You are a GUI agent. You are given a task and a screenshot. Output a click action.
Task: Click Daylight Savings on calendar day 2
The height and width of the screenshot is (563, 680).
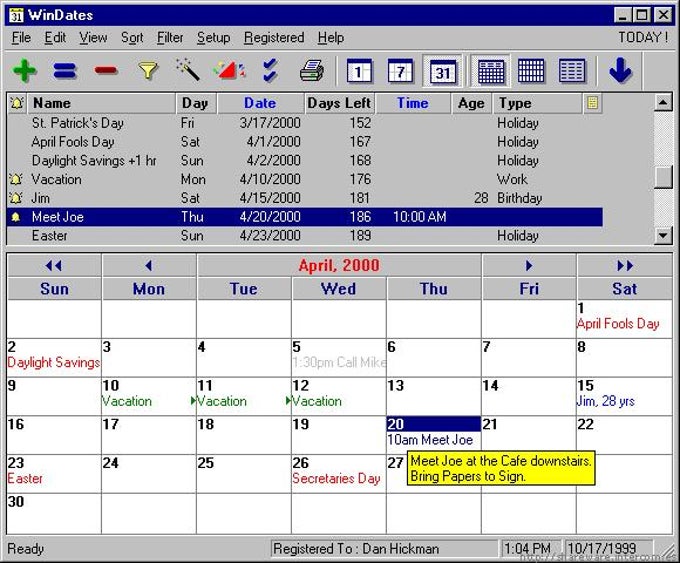pos(54,362)
